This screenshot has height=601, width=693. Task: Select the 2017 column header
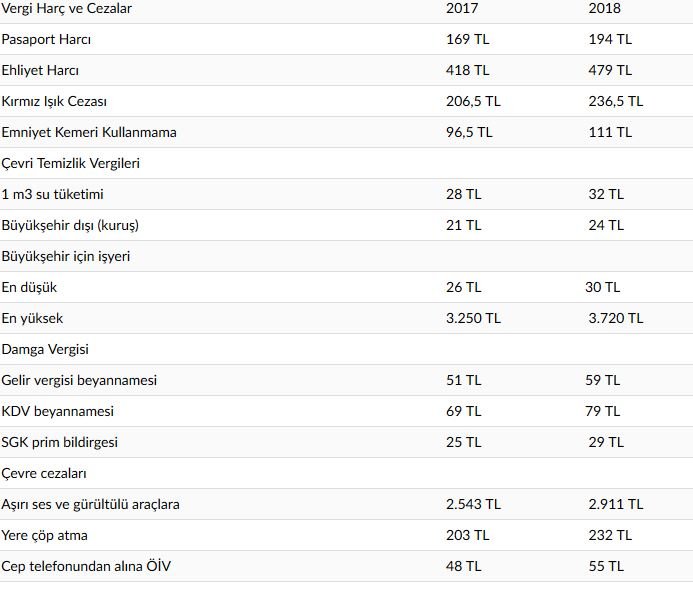[x=462, y=8]
